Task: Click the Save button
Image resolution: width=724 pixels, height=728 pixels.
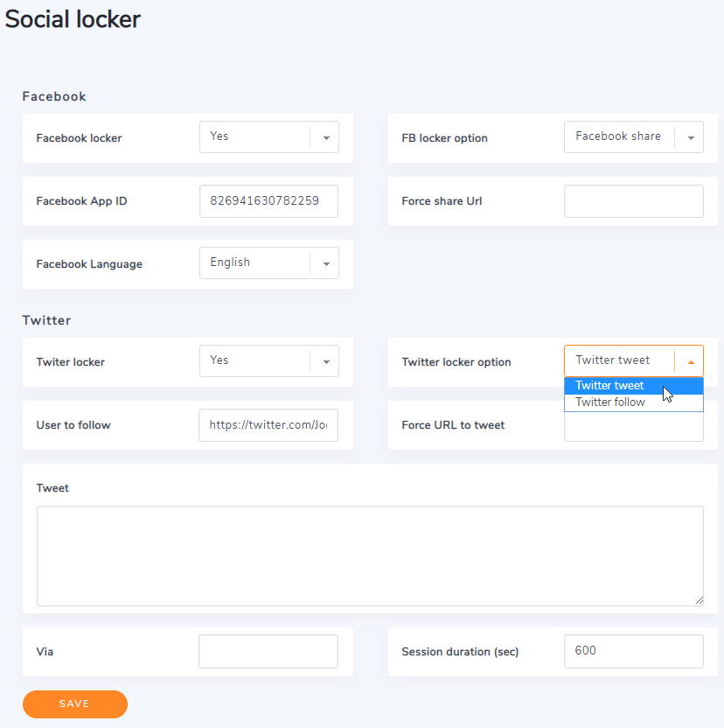Action: (74, 703)
